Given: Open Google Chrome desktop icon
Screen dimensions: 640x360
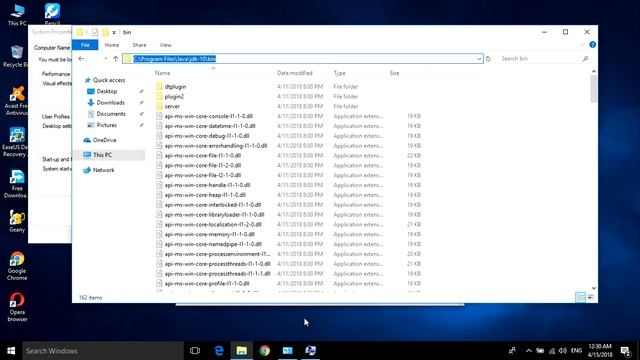Looking at the screenshot, I should click(x=17, y=266).
